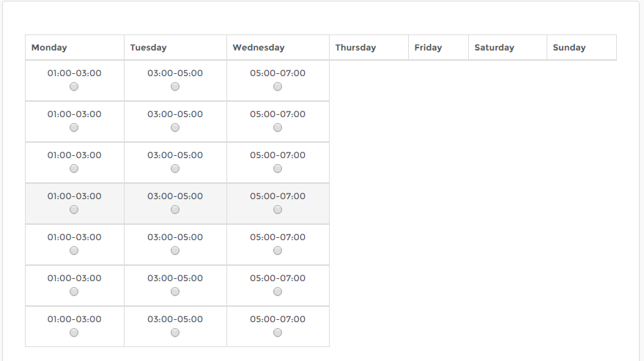Click the Saturday column header

494,48
